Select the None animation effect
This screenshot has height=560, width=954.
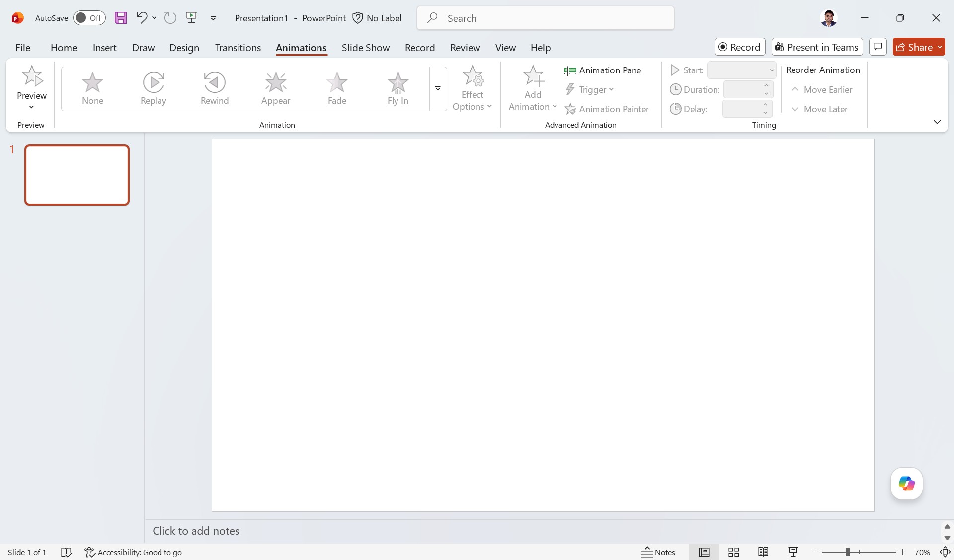[x=92, y=89]
